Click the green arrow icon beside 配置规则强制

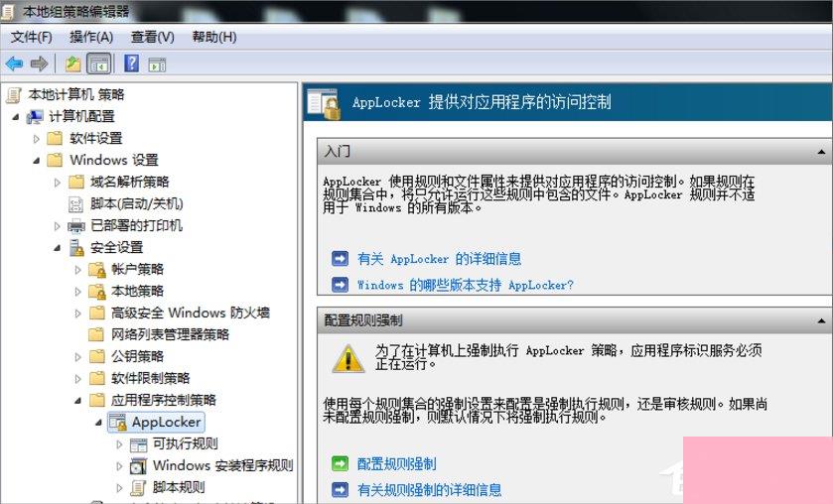(340, 463)
